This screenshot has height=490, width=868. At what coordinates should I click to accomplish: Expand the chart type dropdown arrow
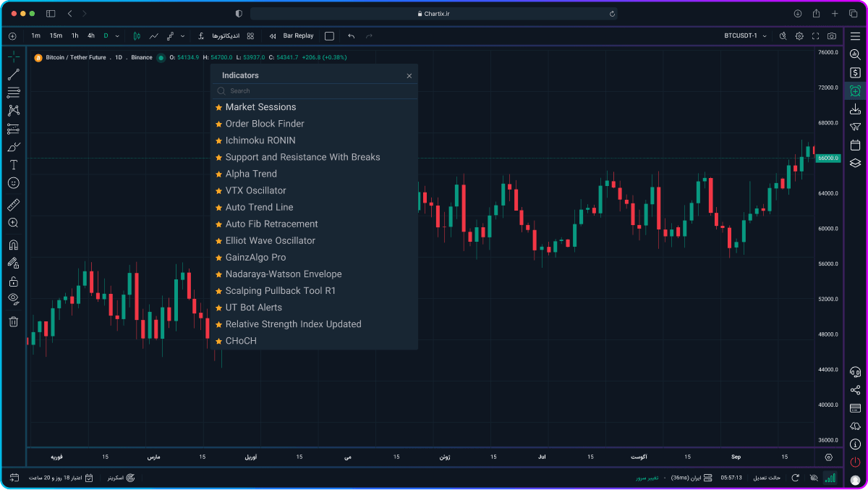click(182, 35)
